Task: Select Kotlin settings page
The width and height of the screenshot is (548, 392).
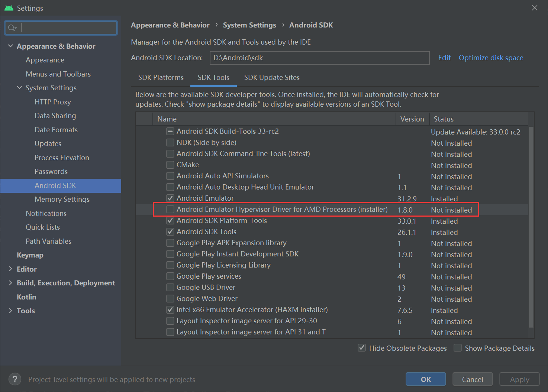Action: tap(26, 297)
